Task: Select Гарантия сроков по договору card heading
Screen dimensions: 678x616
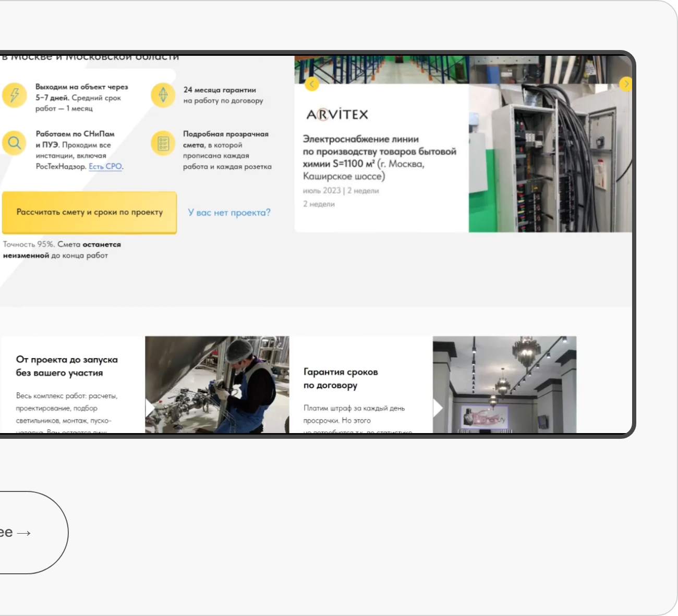Action: [x=341, y=379]
